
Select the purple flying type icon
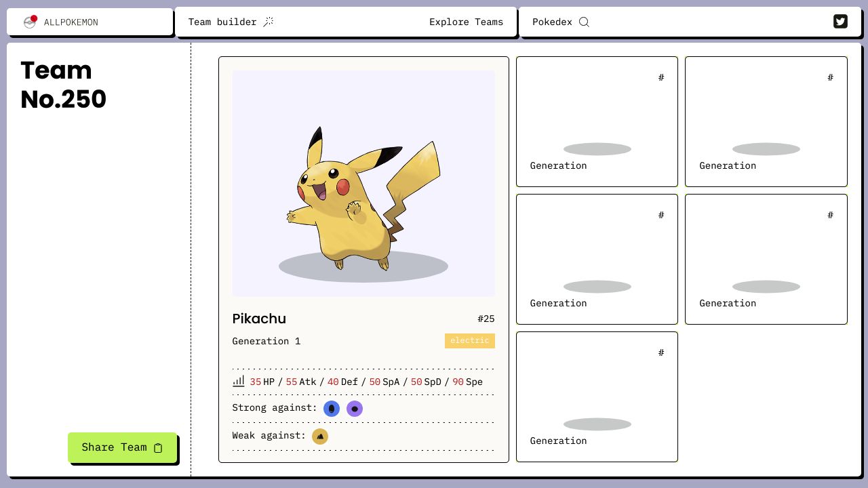[x=355, y=409]
